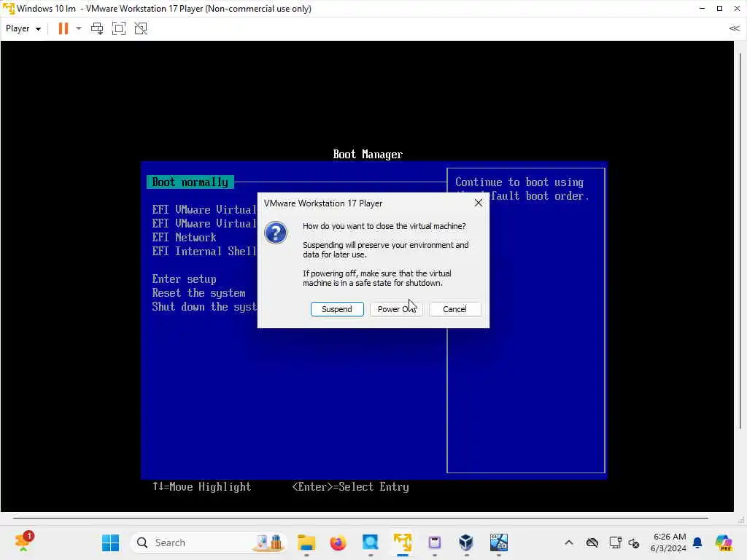Open the Player menu
Screen dimensions: 747x560
[23, 28]
